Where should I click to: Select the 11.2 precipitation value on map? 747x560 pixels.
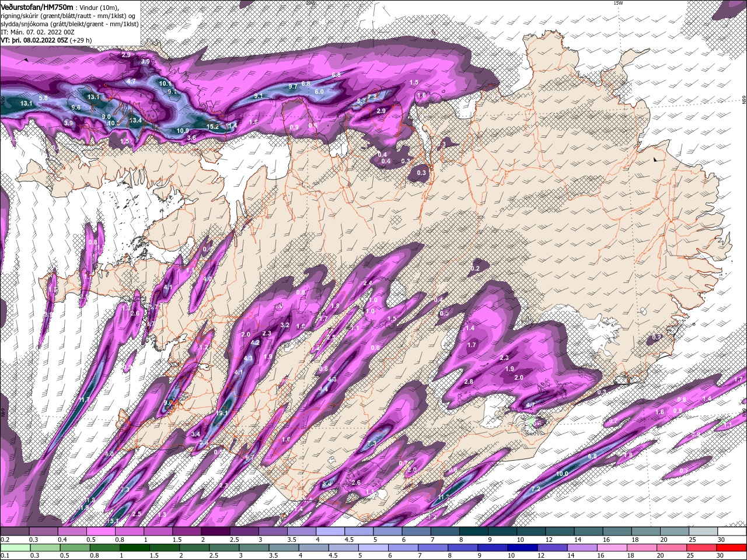(x=443, y=497)
